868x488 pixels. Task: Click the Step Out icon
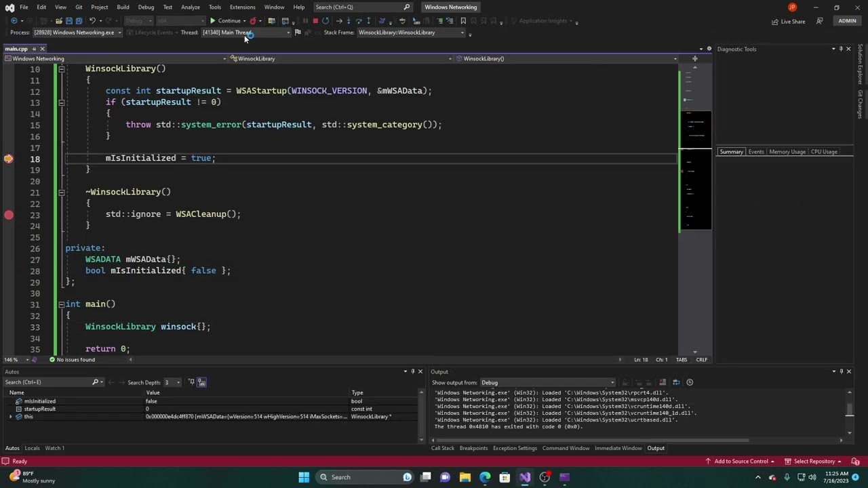(369, 21)
